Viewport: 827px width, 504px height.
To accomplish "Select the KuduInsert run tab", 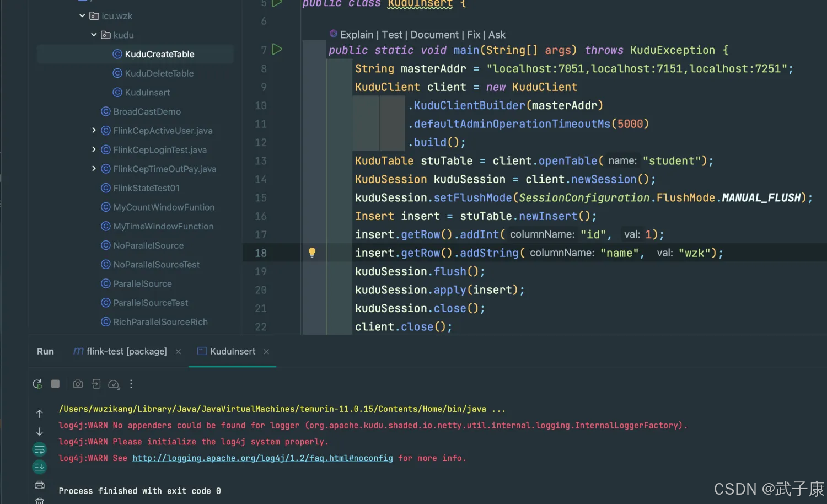I will tap(232, 352).
